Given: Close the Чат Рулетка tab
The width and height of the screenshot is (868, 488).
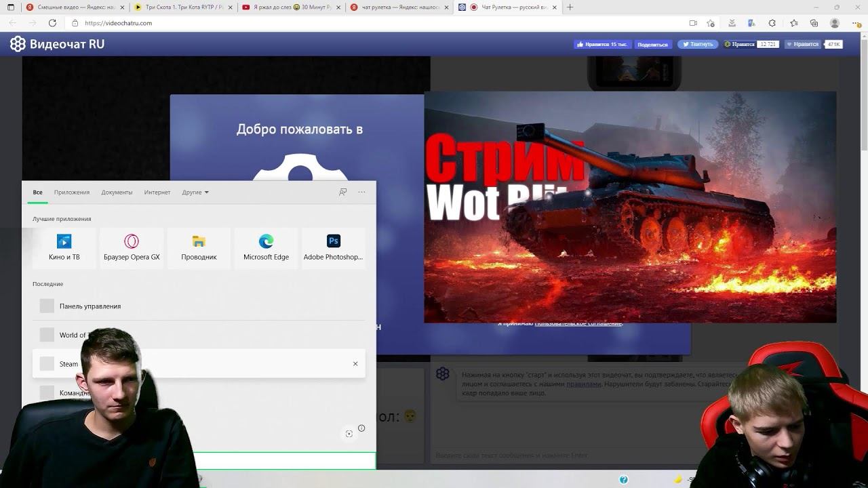Looking at the screenshot, I should click(x=555, y=7).
